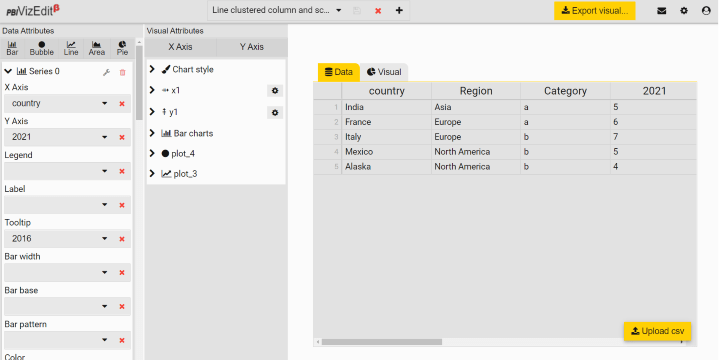The image size is (727, 360).
Task: Click the India cell
Action: tap(387, 107)
